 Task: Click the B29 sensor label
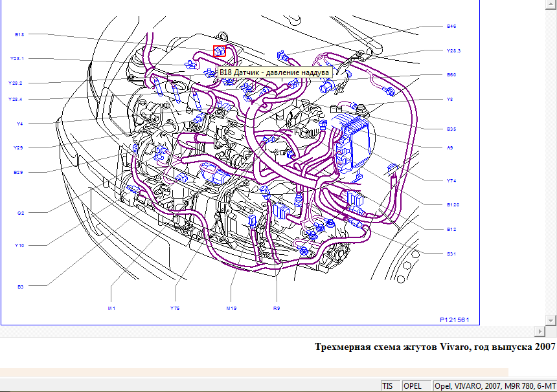pos(18,173)
